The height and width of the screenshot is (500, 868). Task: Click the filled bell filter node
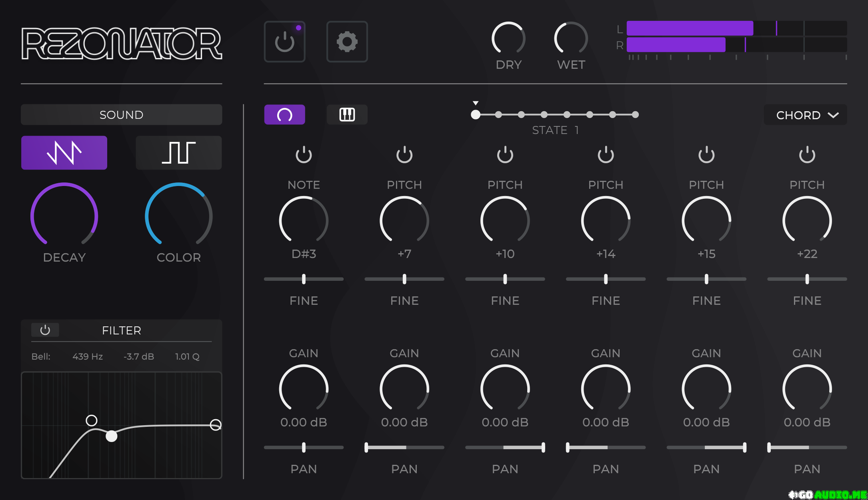[112, 436]
